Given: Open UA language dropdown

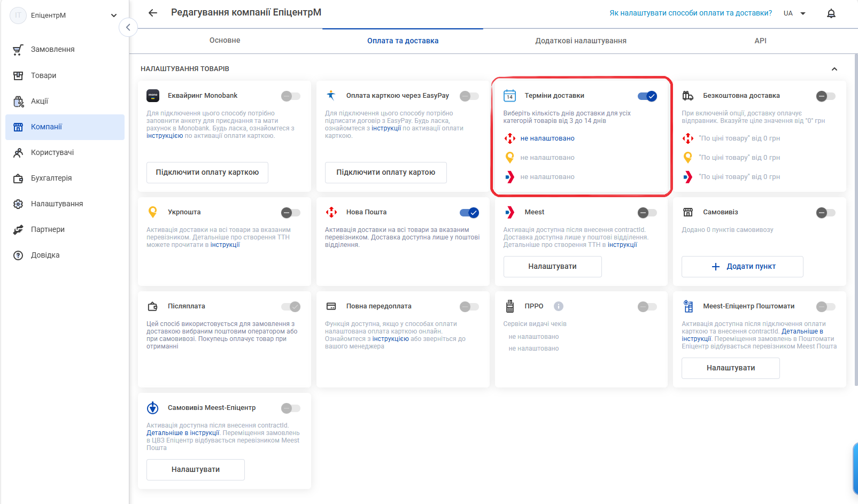Looking at the screenshot, I should click(x=795, y=13).
